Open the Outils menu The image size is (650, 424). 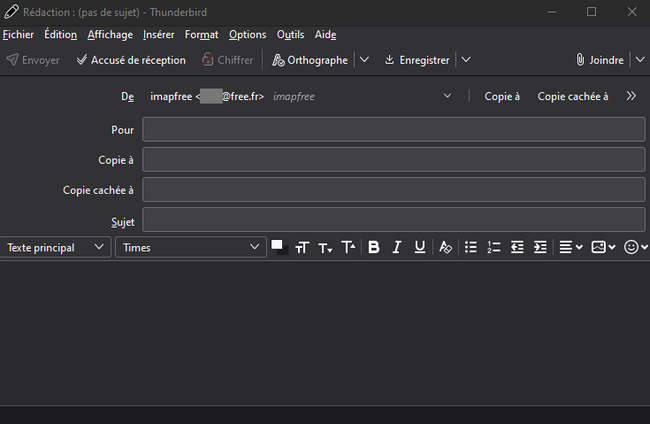click(x=291, y=34)
